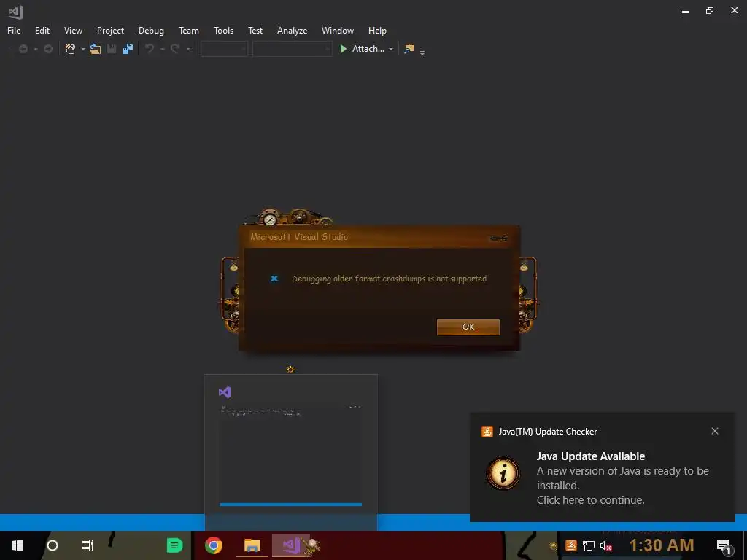This screenshot has width=747, height=560.
Task: Open the Test menu
Action: [255, 31]
